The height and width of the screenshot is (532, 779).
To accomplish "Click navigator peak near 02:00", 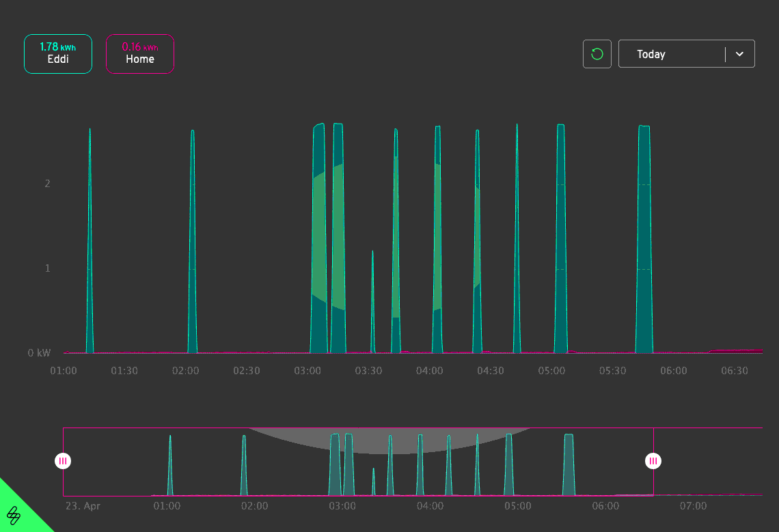I will pos(243,471).
